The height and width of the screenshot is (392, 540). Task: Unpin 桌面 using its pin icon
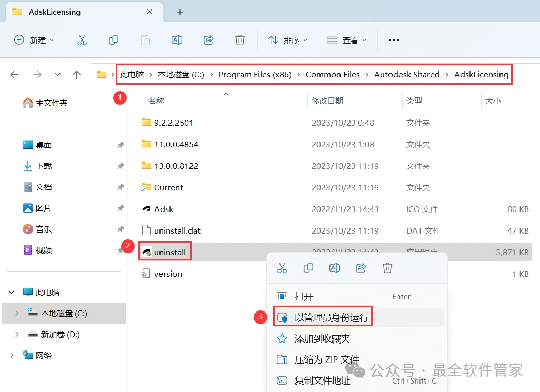[x=121, y=145]
